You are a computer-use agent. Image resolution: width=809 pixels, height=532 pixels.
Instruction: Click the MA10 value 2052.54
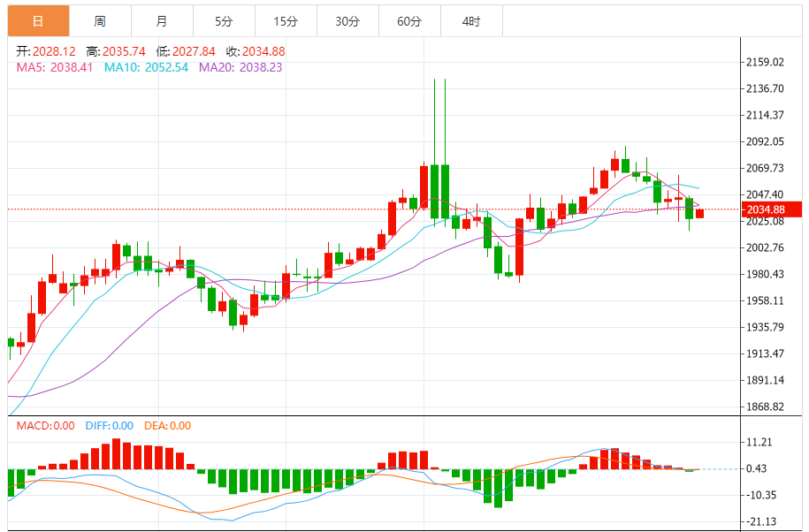[166, 67]
